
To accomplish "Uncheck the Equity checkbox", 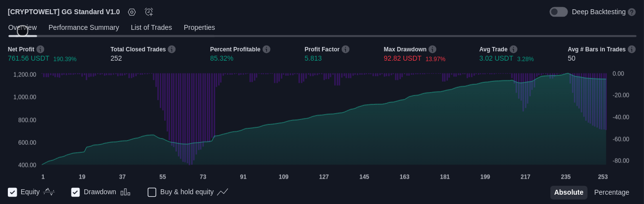I will (x=13, y=192).
